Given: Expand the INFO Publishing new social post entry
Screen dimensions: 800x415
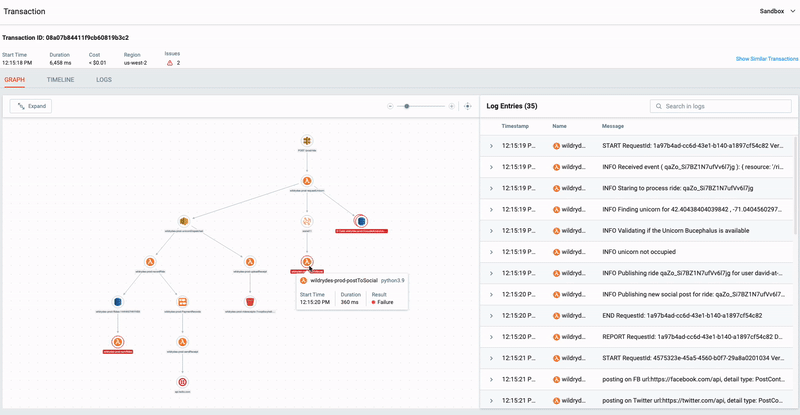Looking at the screenshot, I should [x=491, y=295].
